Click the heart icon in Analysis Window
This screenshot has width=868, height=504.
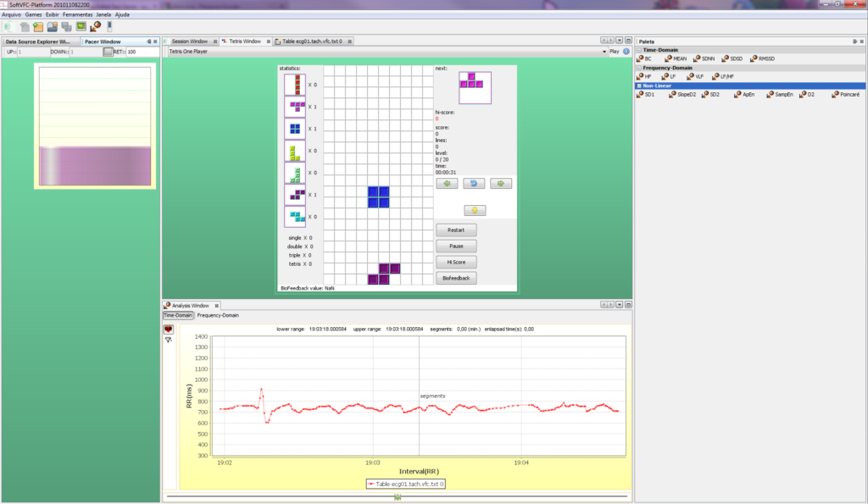click(x=168, y=329)
